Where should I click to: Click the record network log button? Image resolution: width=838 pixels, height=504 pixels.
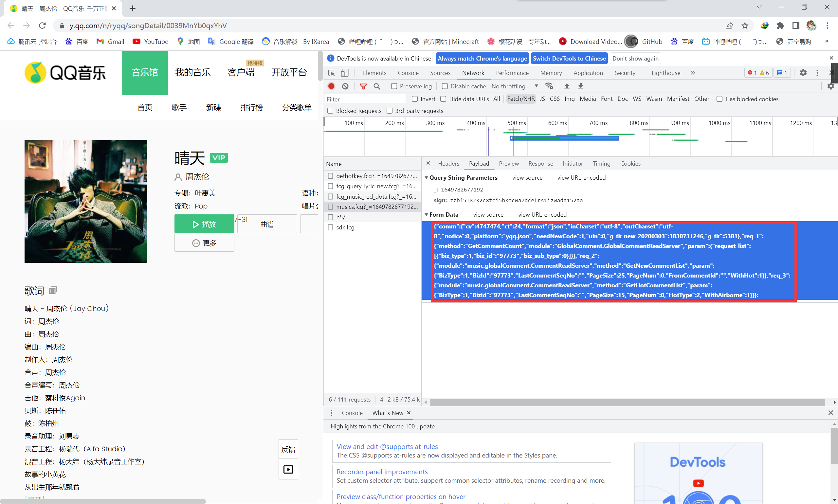331,86
